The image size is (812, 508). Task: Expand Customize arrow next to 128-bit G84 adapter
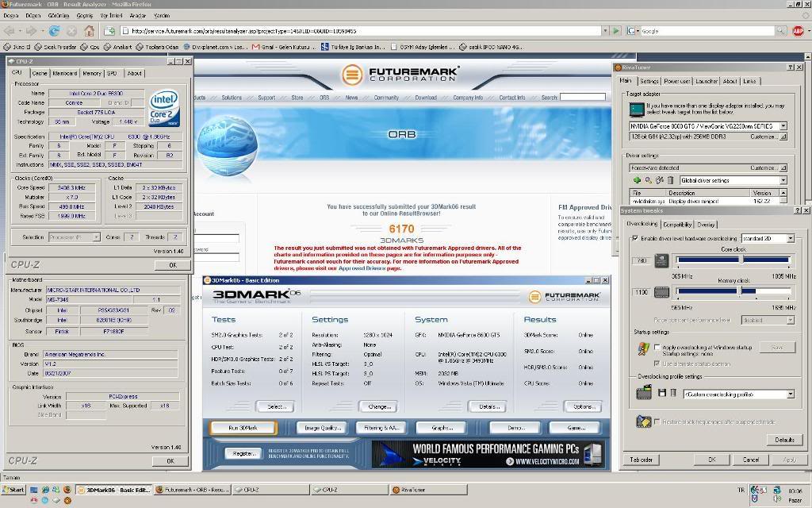point(783,137)
